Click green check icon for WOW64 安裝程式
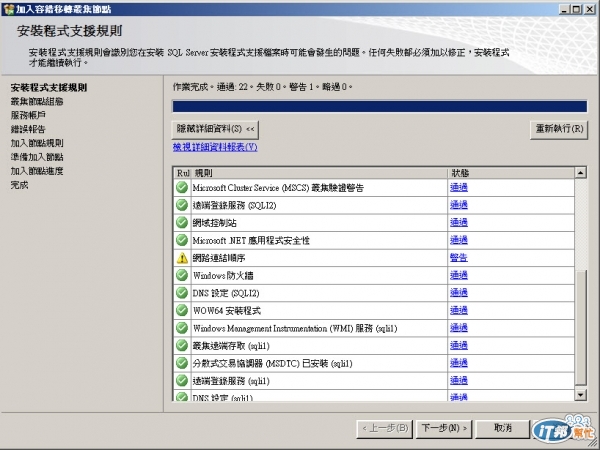The image size is (600, 450). coord(182,310)
